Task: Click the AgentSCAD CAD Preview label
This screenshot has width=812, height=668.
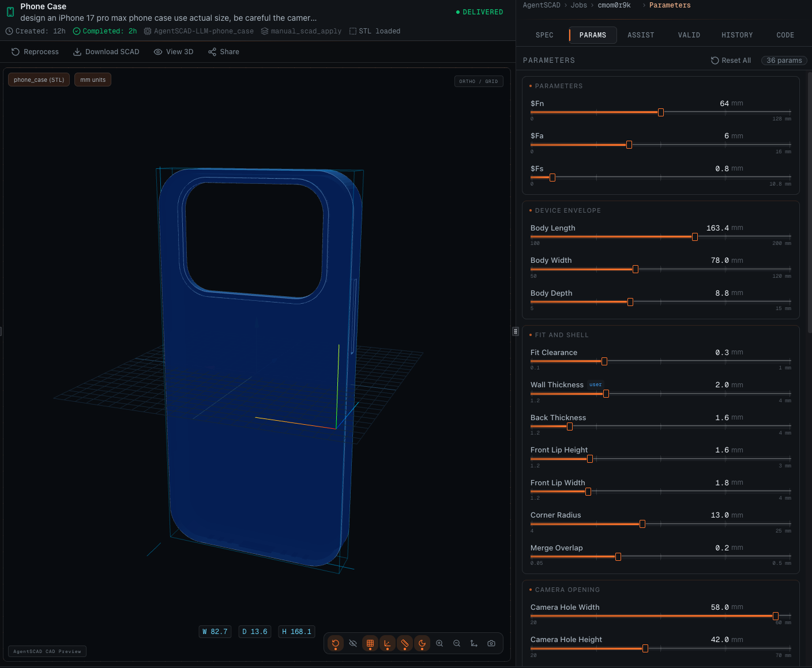Action: coord(47,651)
